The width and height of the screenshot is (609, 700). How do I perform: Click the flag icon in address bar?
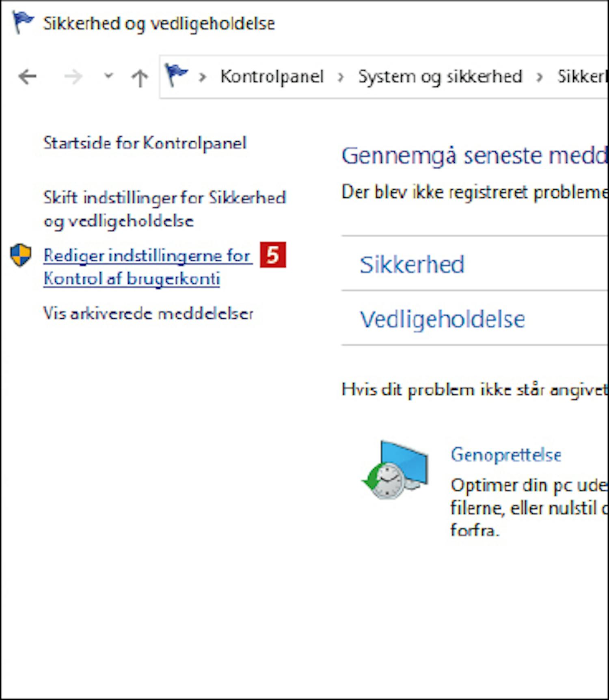click(x=176, y=76)
